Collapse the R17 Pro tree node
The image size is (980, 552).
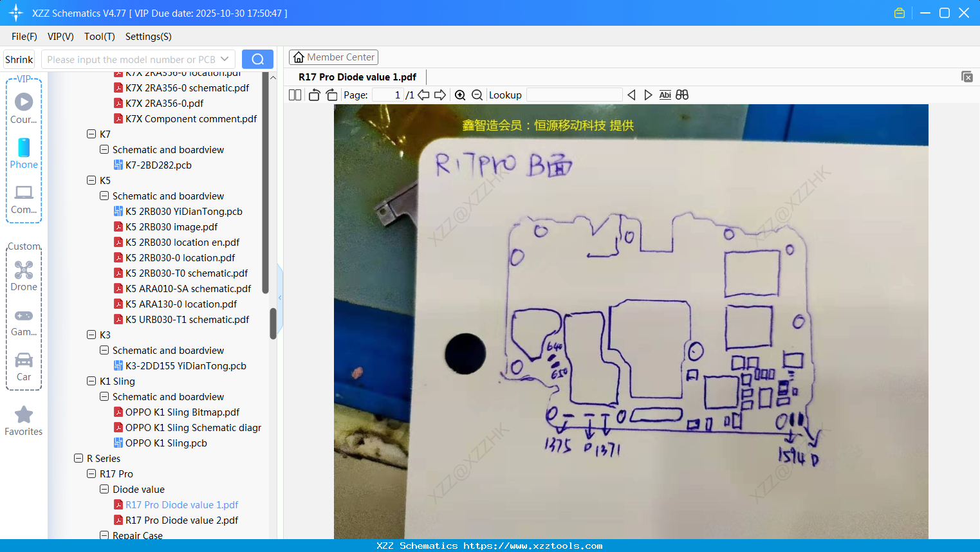tap(91, 474)
